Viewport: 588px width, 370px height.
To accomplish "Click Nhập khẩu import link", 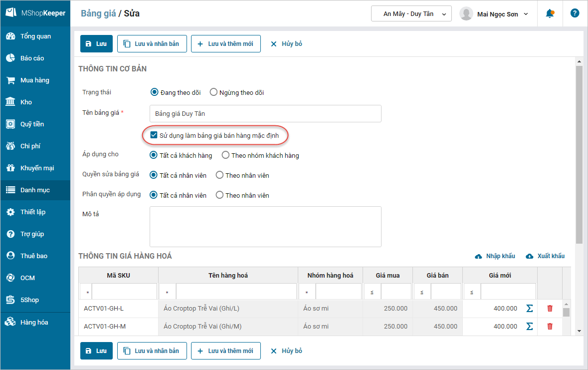I will tap(495, 256).
